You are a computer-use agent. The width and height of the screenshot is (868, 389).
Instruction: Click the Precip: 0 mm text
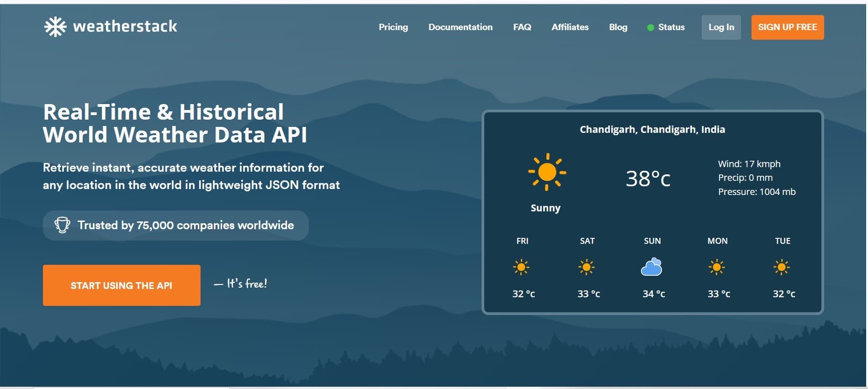746,178
